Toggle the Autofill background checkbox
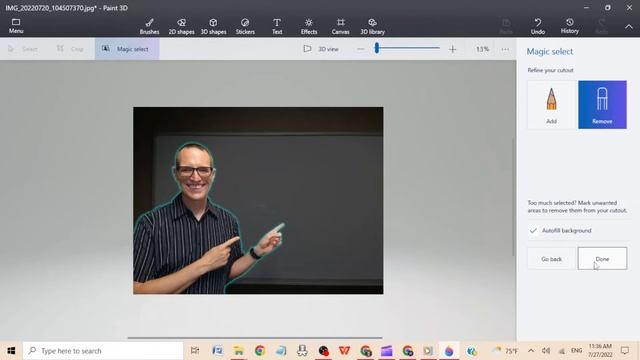The width and height of the screenshot is (640, 360). point(533,231)
